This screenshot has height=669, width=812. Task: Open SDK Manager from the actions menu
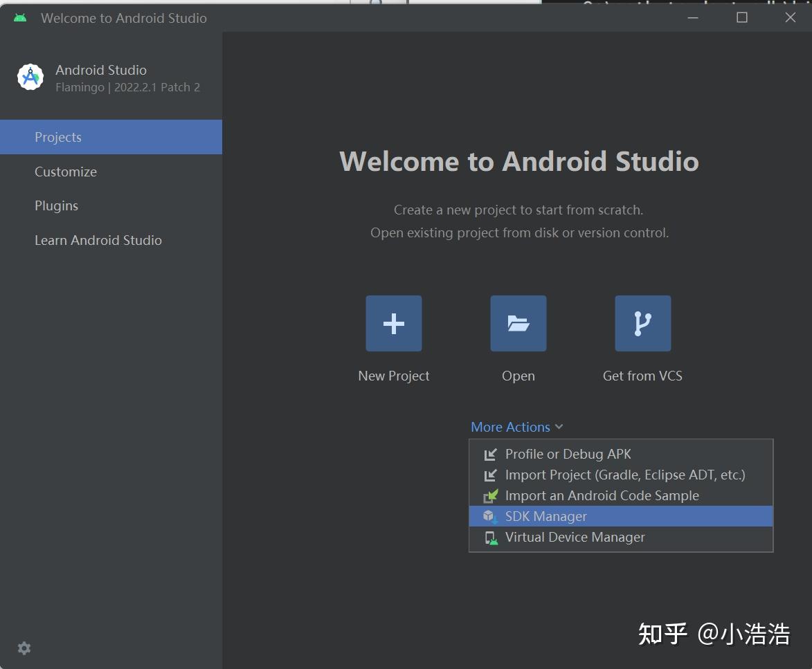545,516
